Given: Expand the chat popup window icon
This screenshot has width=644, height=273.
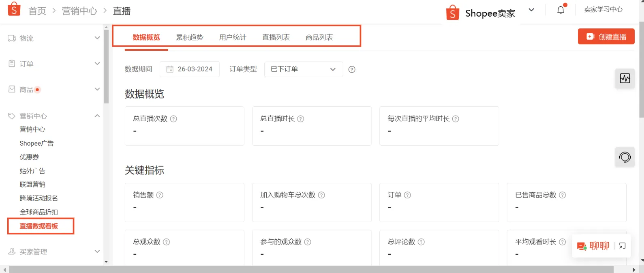Looking at the screenshot, I should 623,246.
